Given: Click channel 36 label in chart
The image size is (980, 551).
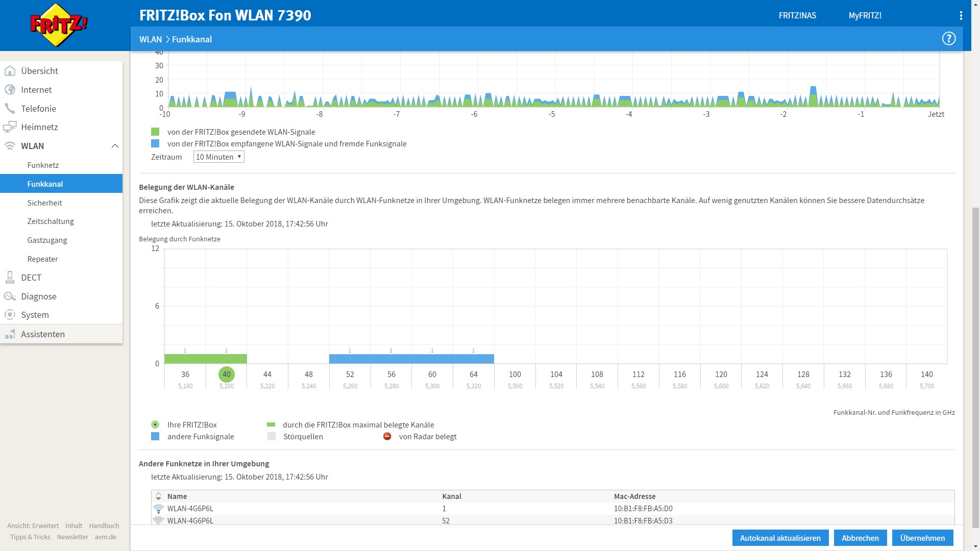Looking at the screenshot, I should click(185, 374).
